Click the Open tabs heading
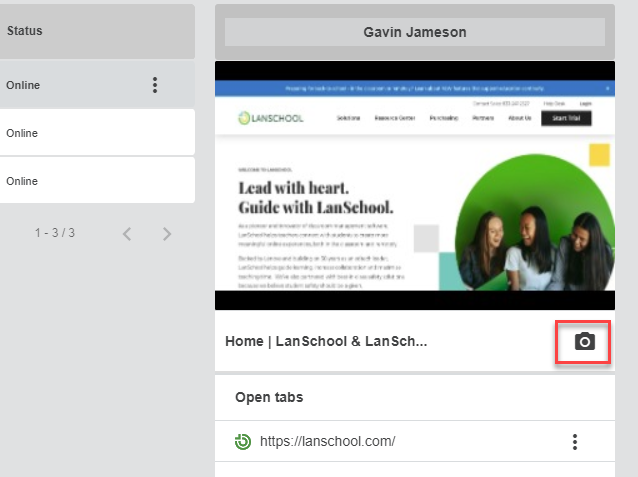This screenshot has height=477, width=638. (269, 397)
